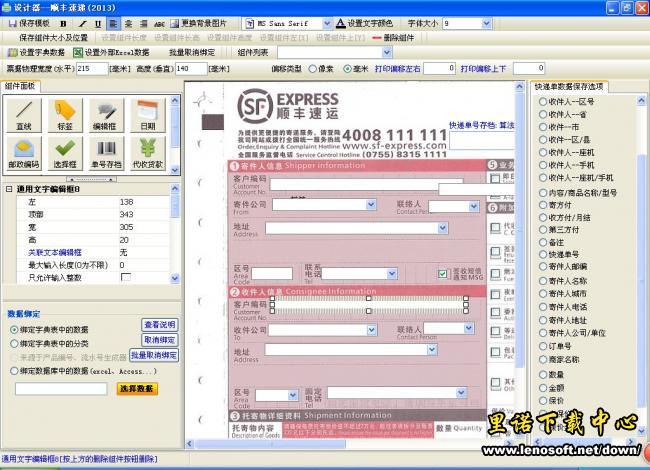
Task: Open the MS Sans Serif font dropdown
Action: 327,24
